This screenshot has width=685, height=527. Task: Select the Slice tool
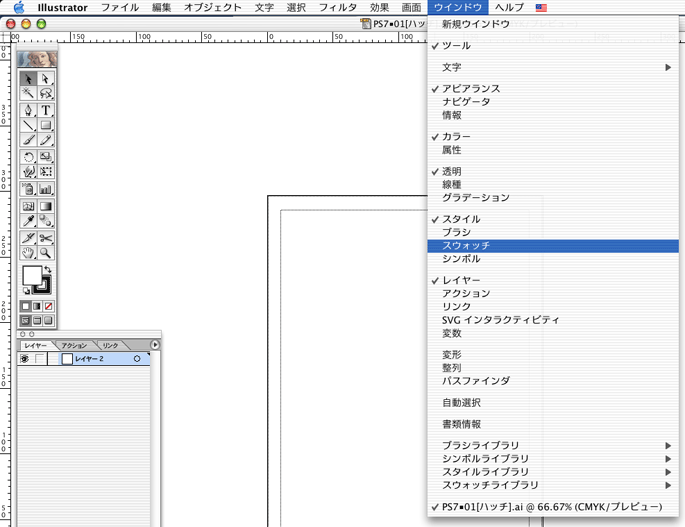coord(28,238)
